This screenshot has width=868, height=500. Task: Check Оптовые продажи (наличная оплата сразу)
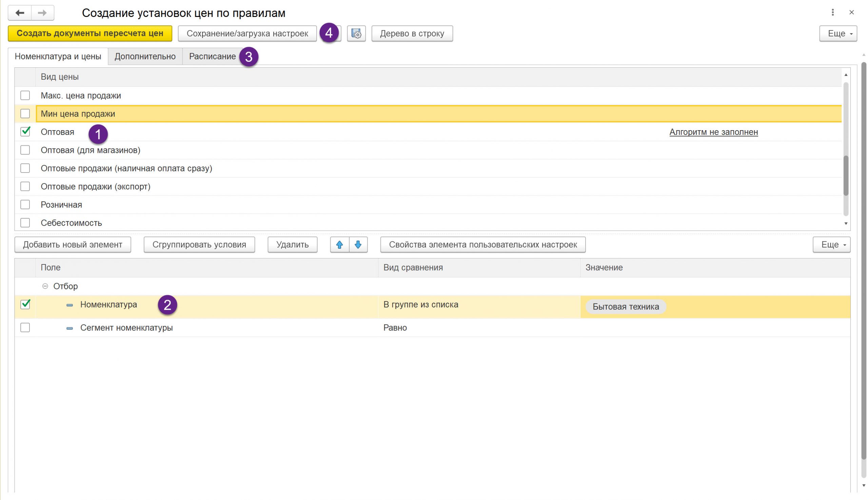[25, 168]
